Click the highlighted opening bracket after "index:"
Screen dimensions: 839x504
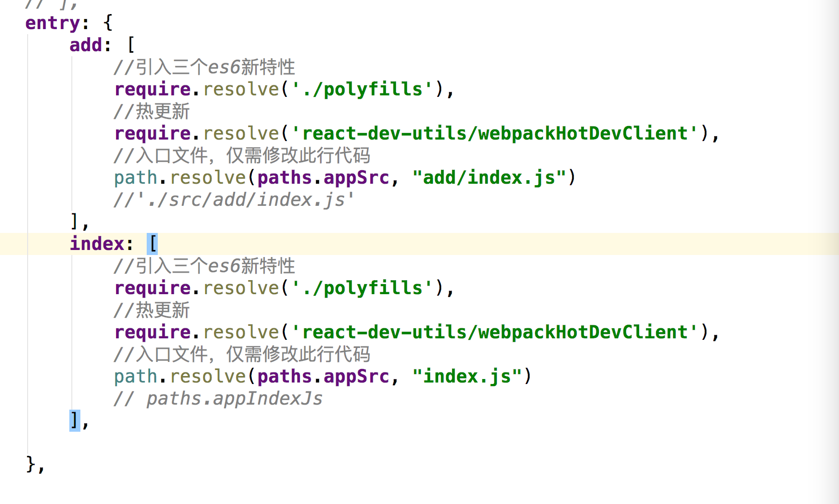[152, 244]
